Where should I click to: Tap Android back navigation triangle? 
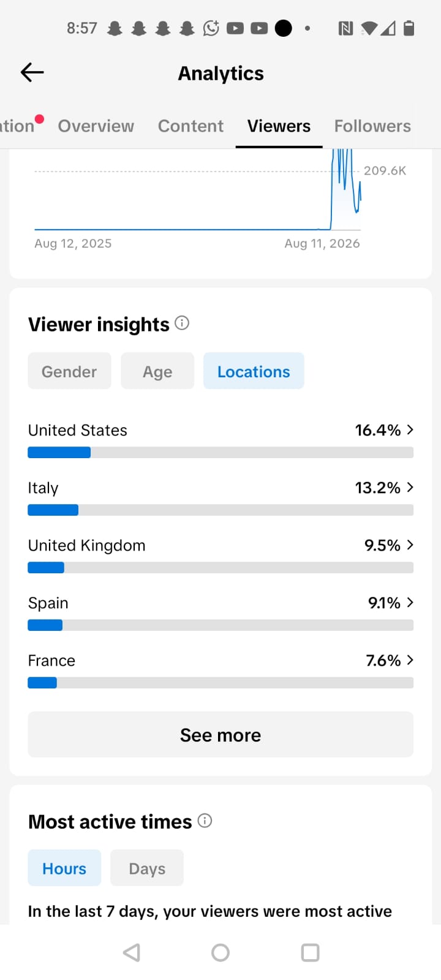132,952
